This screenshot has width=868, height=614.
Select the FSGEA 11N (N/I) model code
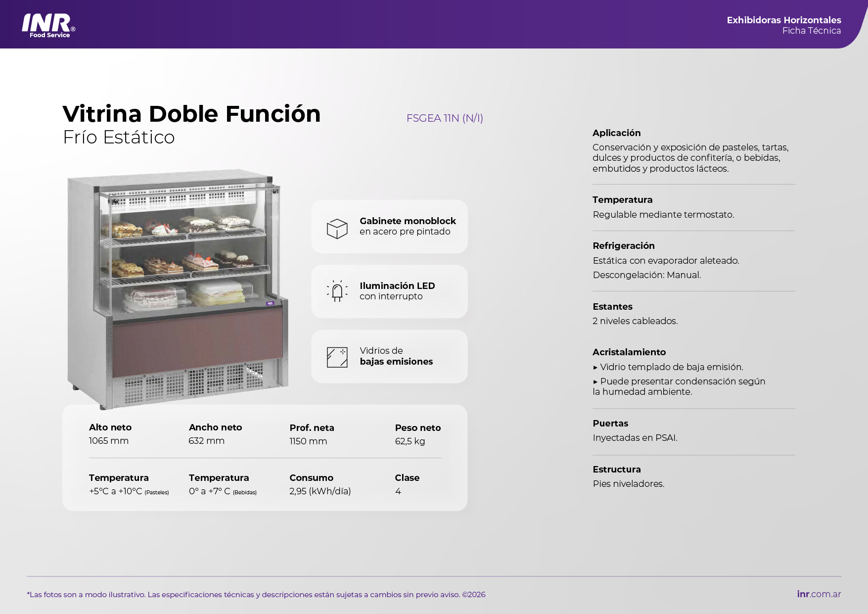coord(444,118)
